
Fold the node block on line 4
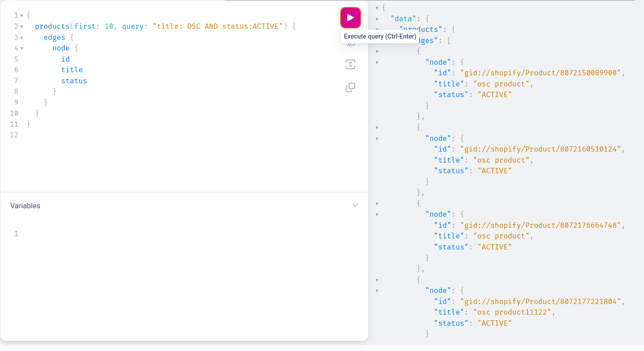(x=21, y=48)
